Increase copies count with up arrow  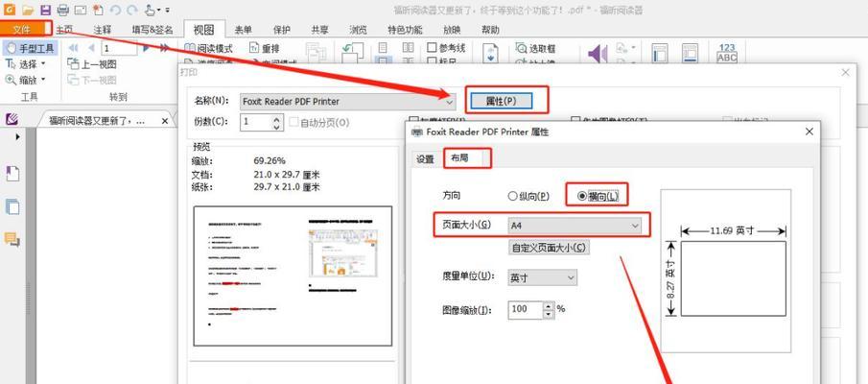point(277,119)
